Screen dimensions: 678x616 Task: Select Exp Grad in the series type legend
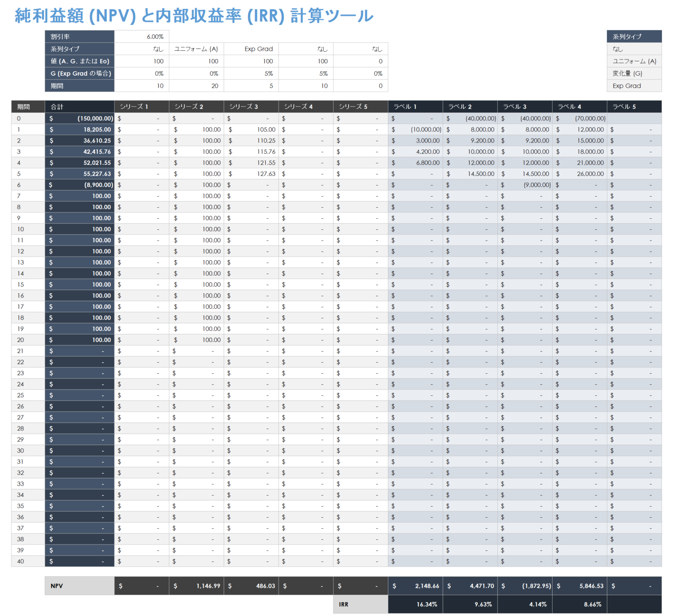[x=634, y=86]
